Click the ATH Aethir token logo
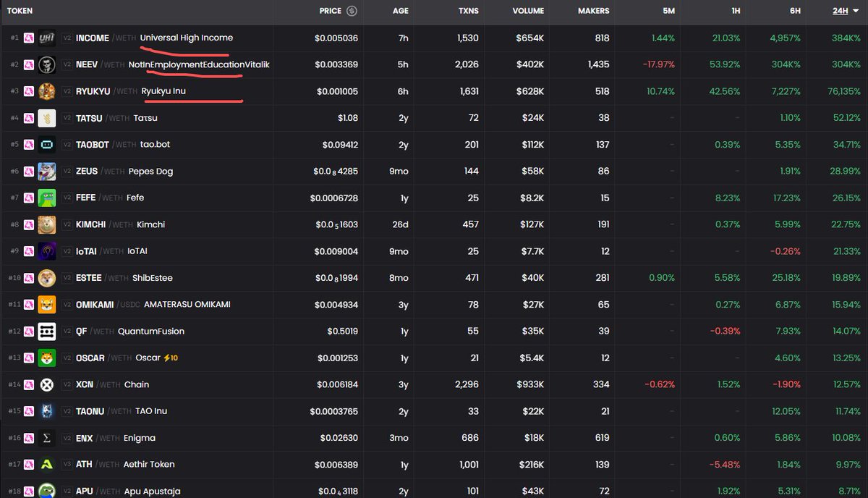The width and height of the screenshot is (868, 498). tap(47, 465)
